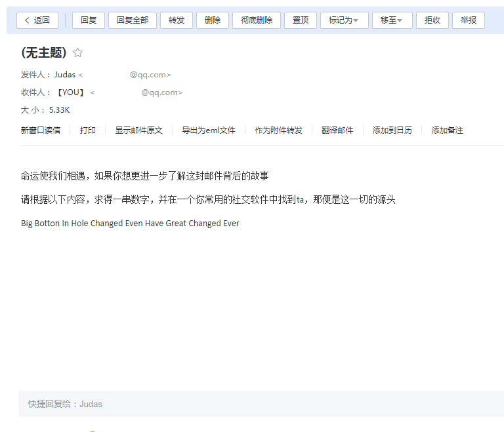Pin the email with 置顶
The height and width of the screenshot is (432, 504).
tap(301, 20)
